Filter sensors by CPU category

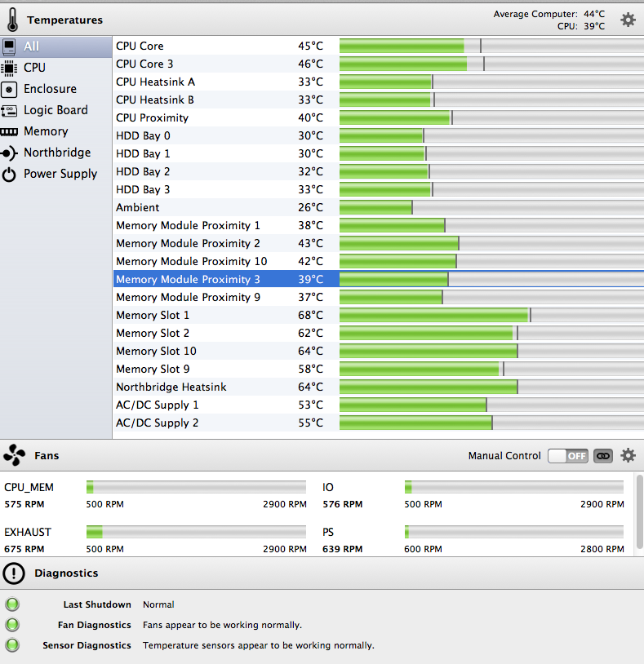coord(56,68)
